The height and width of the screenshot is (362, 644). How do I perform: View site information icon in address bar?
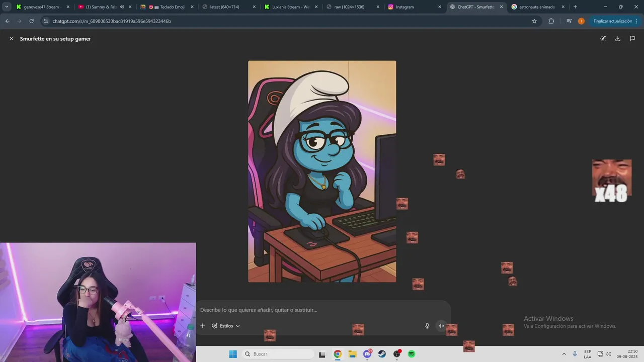tap(46, 21)
